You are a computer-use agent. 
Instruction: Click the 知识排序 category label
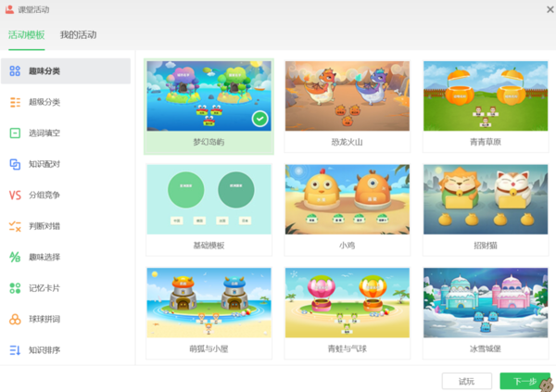pos(44,350)
